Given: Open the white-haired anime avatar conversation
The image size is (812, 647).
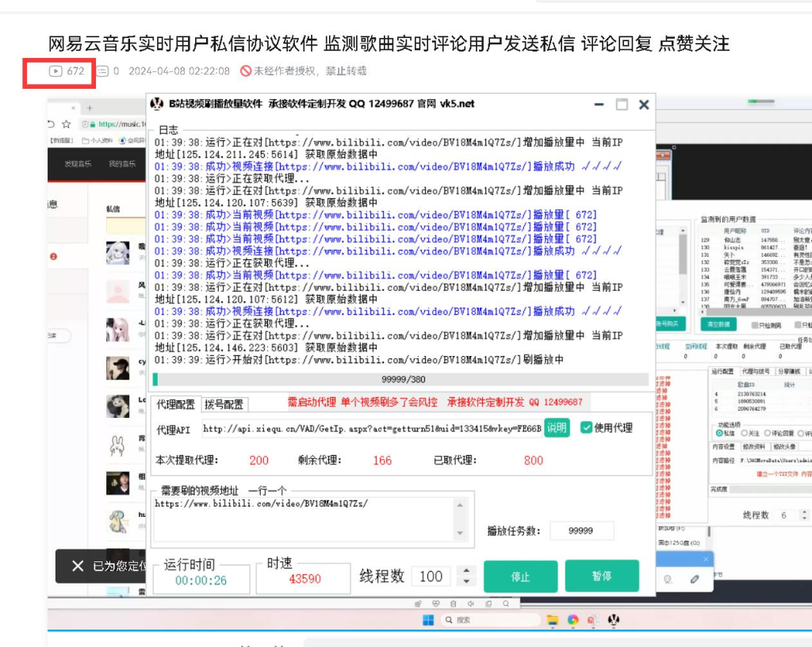Looking at the screenshot, I should tap(117, 253).
